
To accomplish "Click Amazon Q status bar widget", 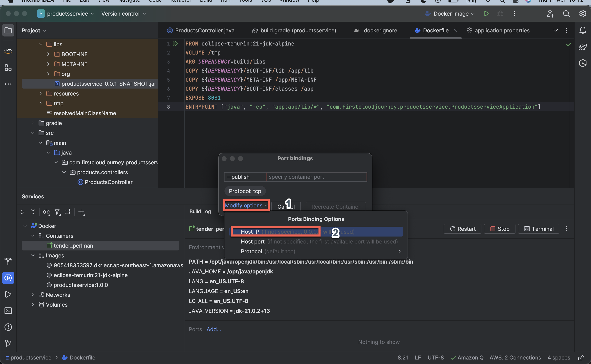I will tap(467, 358).
